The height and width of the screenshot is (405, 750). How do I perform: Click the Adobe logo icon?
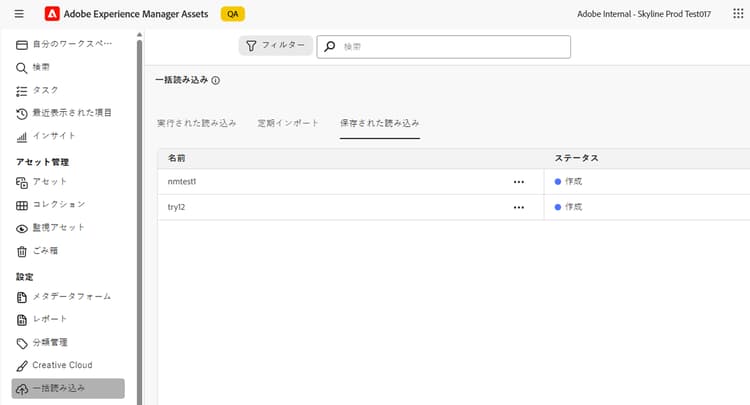click(52, 14)
